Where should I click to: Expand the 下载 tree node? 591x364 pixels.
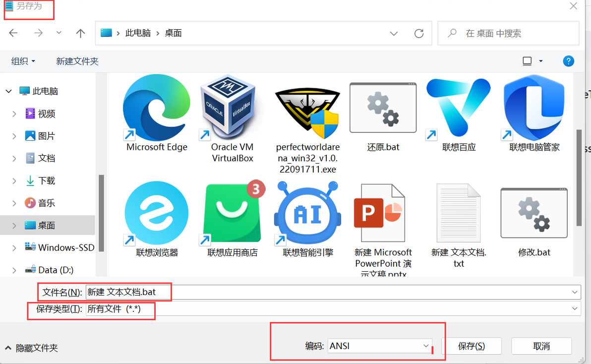click(14, 181)
